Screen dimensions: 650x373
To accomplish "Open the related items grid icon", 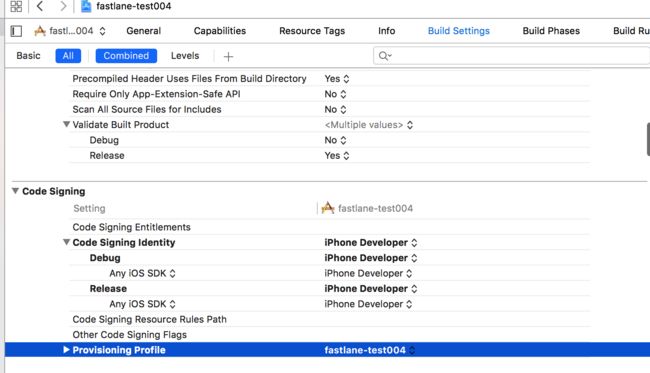I will click(x=16, y=6).
